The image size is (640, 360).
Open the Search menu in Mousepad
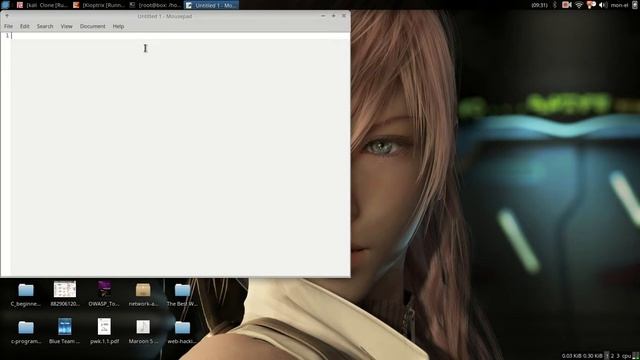tap(45, 26)
